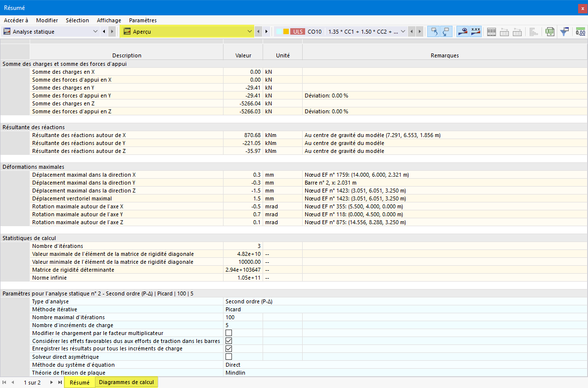
Task: Jump to the last tab page
Action: (x=60, y=383)
